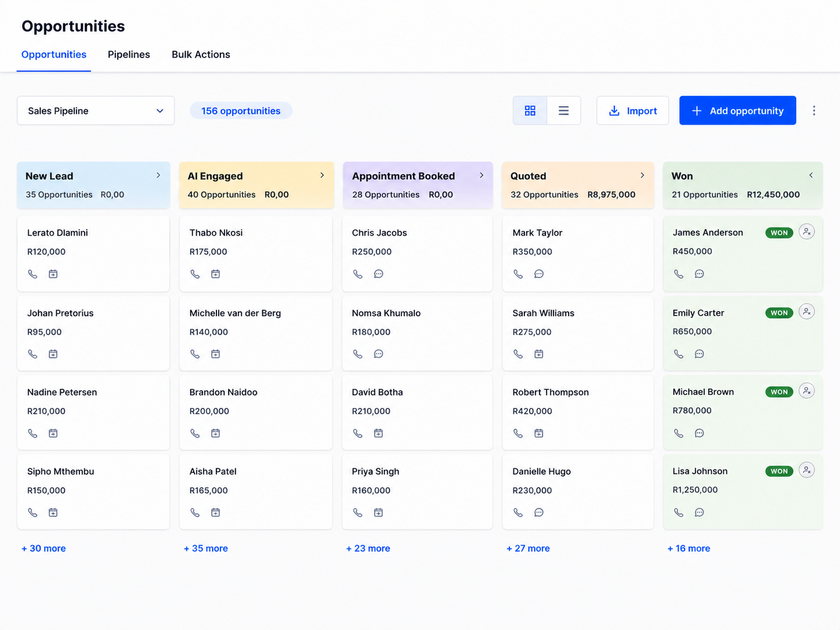Click the WON badge on Lisa Johnson
This screenshot has width=840, height=630.
pos(779,471)
